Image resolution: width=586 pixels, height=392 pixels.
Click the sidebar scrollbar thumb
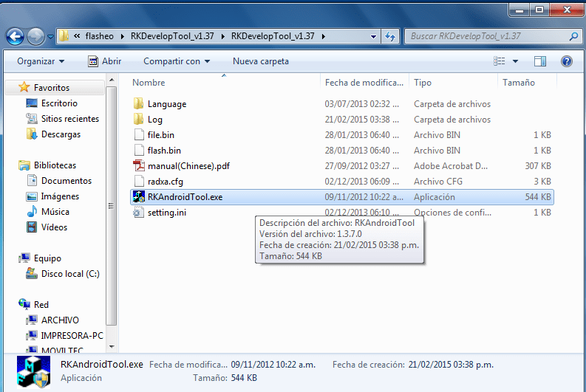[112, 205]
